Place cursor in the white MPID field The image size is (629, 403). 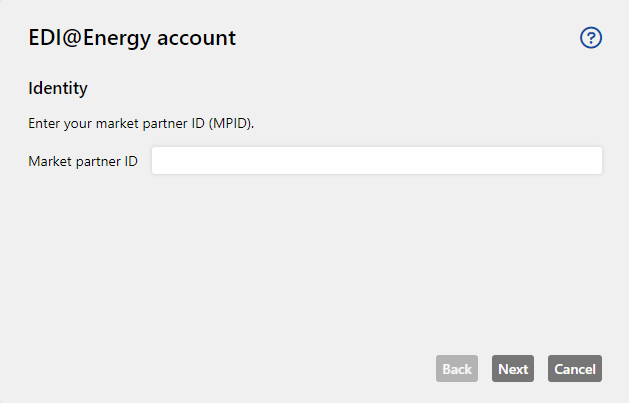[377, 160]
